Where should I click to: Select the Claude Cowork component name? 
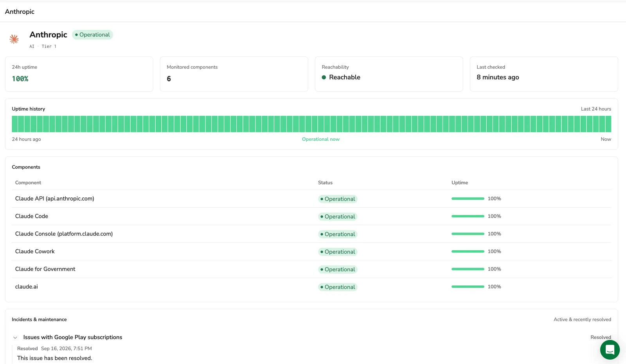35,251
